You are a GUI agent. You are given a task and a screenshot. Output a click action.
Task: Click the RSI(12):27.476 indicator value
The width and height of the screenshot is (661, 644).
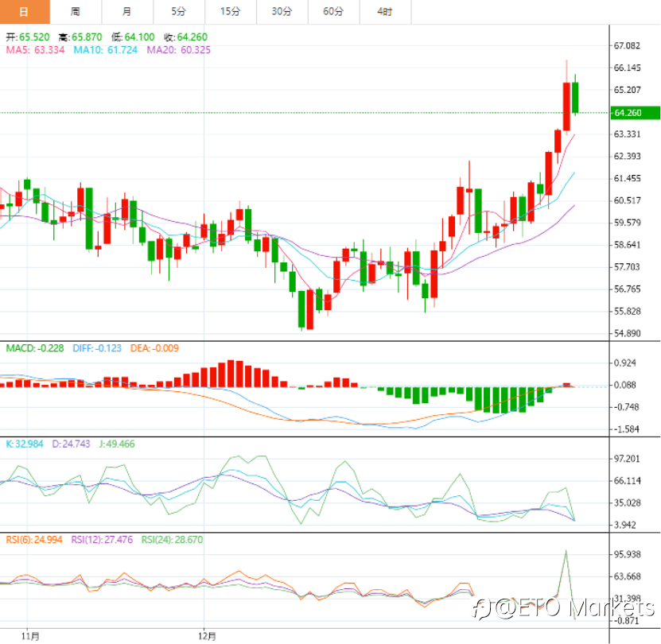coord(102,540)
